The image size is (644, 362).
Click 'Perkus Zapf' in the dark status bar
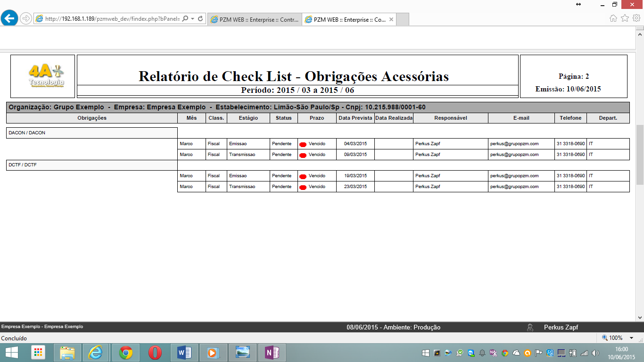pos(561,327)
